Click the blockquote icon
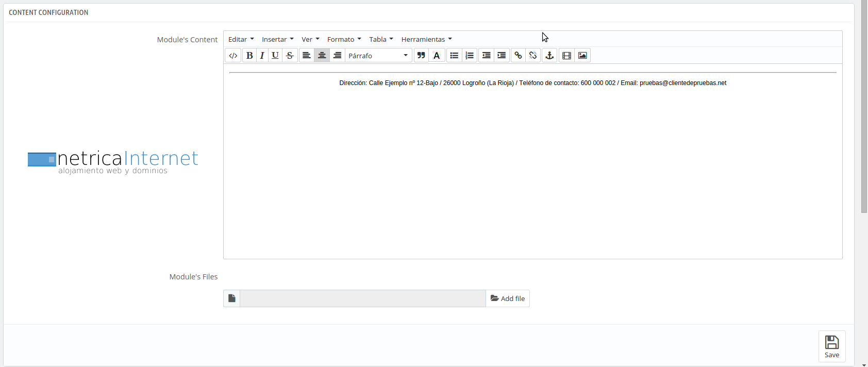Screen dimensions: 868x367 pyautogui.click(x=421, y=56)
